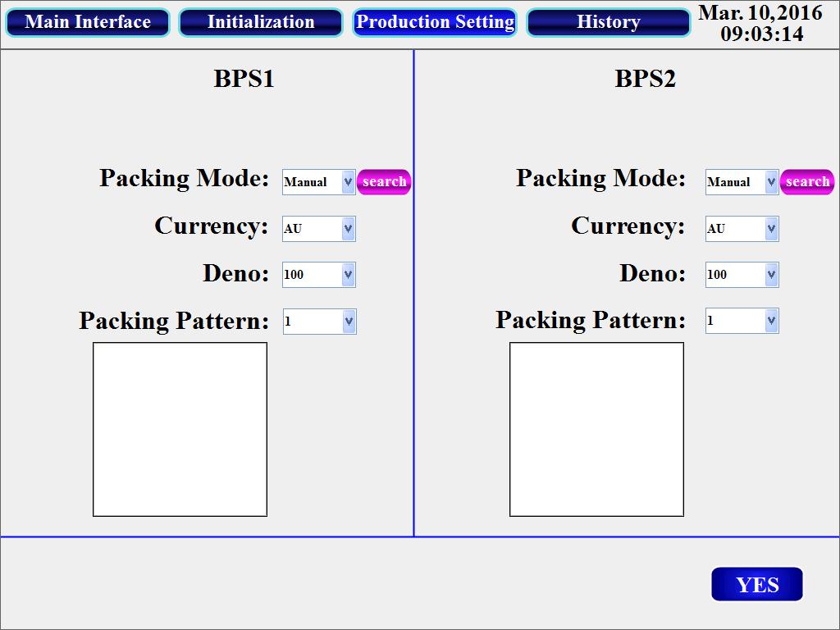Expand BPS1 Packing Mode dropdown arrow
840x630 pixels.
coord(348,182)
